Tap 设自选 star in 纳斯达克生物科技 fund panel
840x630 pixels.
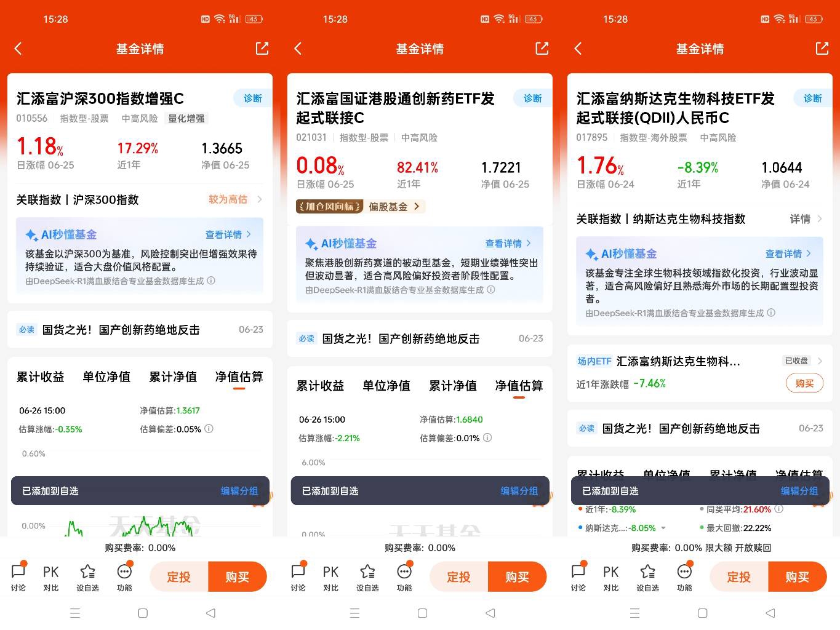(647, 577)
